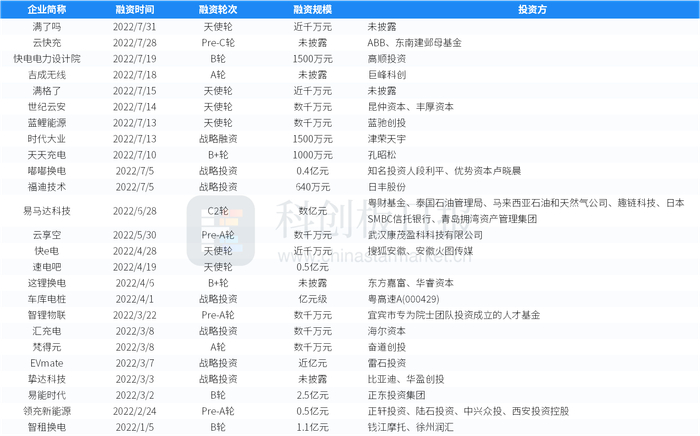Select the company name 蓝鲤能源
This screenshot has width=700, height=436.
coord(47,123)
